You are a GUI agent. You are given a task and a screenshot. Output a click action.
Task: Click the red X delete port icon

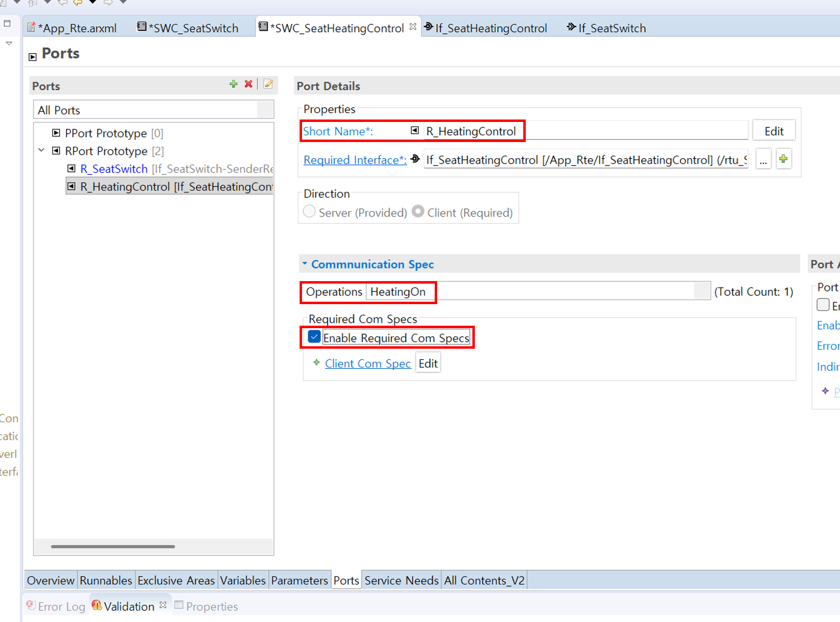pos(249,84)
